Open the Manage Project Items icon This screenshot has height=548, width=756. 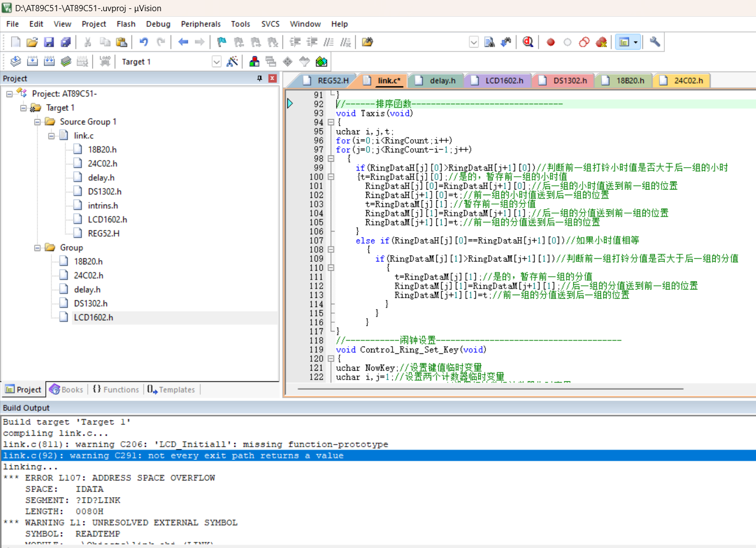coord(254,62)
